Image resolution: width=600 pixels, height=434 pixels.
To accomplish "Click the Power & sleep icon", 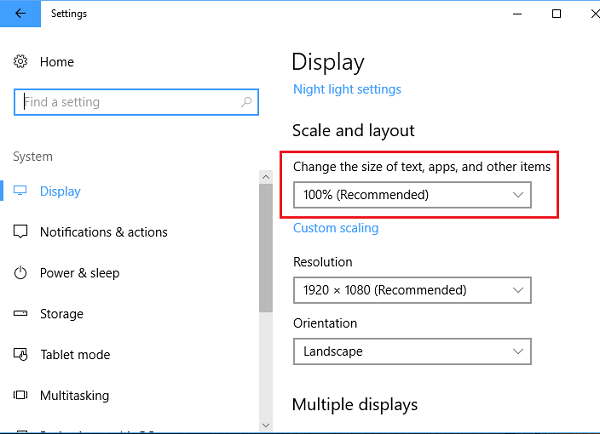I will coord(20,273).
